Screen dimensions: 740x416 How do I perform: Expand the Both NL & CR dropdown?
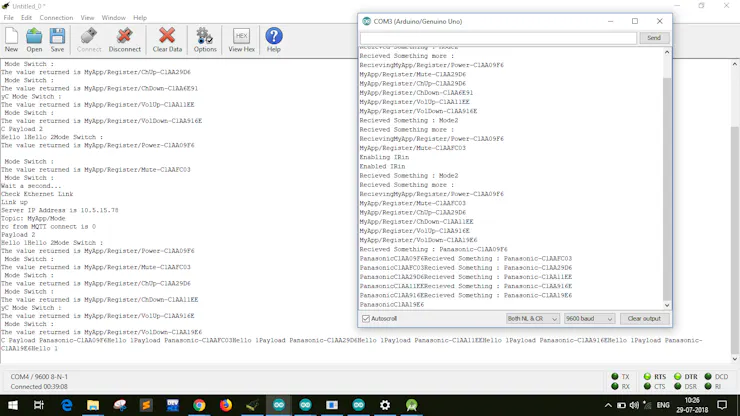532,319
